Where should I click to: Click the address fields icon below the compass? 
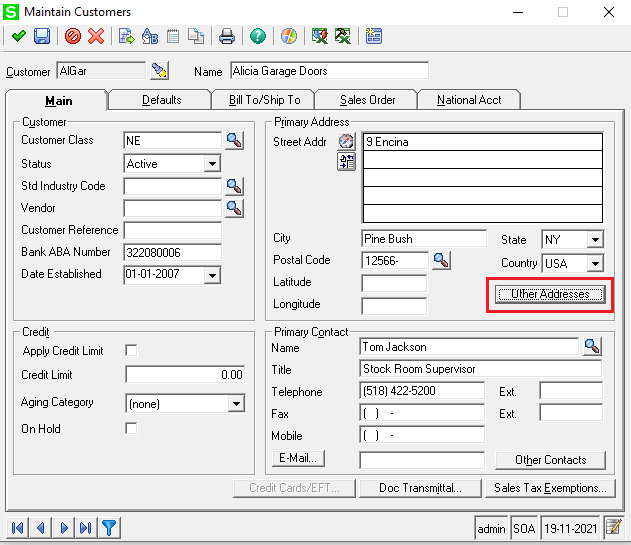pos(346,162)
